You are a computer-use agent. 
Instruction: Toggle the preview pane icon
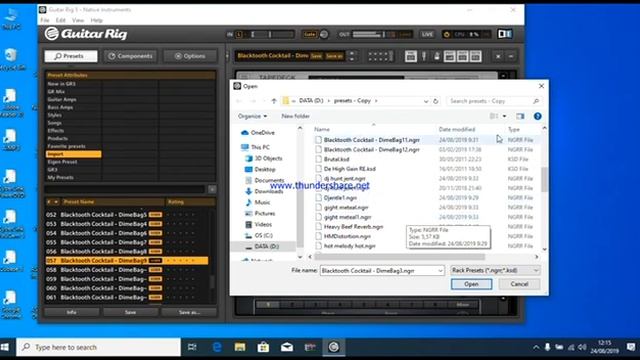click(520, 116)
